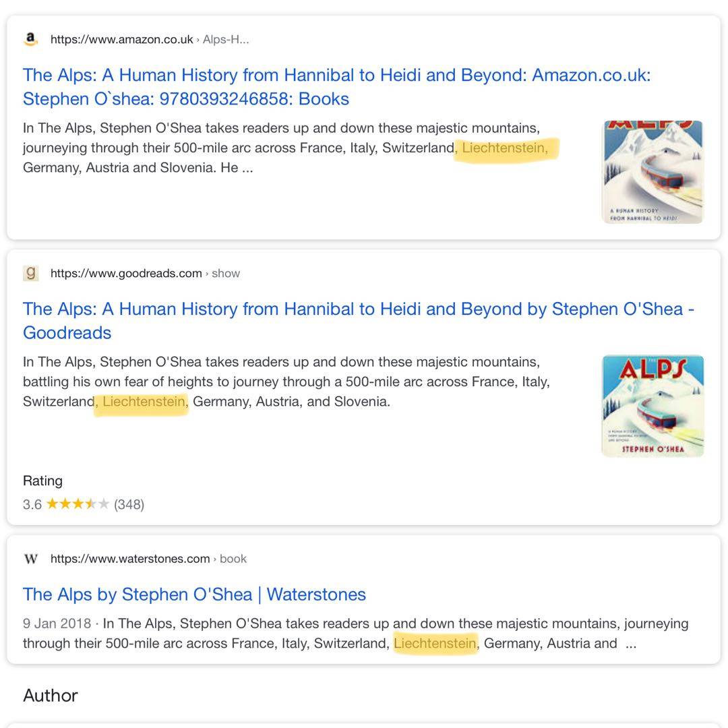This screenshot has width=728, height=728.
Task: Click the 3.6 star rating stars
Action: pyautogui.click(x=77, y=504)
